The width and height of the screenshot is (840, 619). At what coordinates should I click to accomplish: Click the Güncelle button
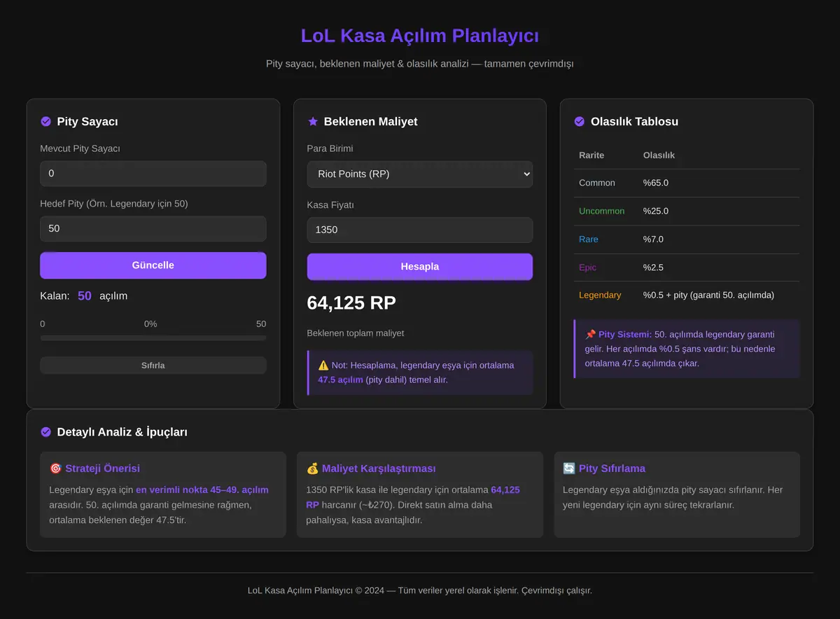coord(153,265)
